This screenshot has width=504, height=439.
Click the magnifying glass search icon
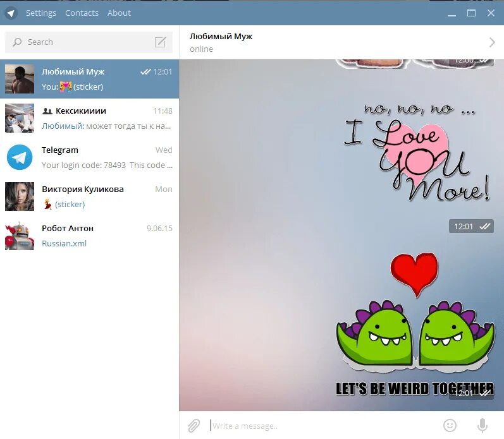coord(17,42)
